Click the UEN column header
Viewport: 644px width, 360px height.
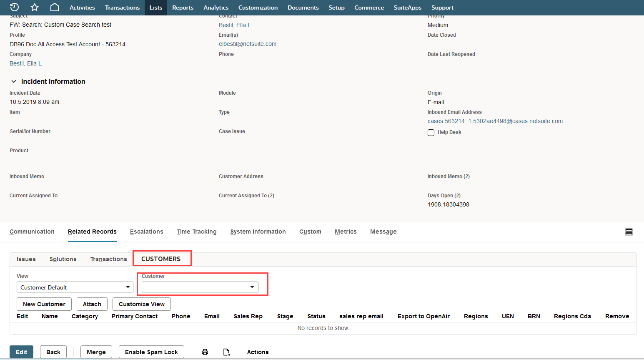point(508,316)
